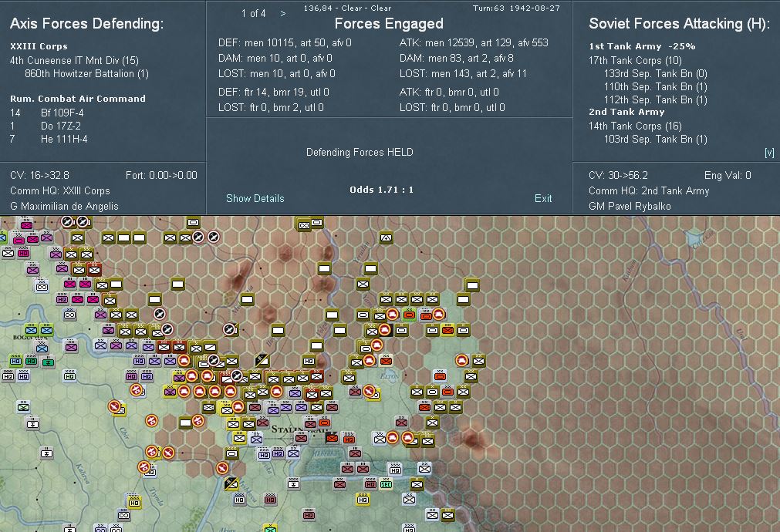Click '103rd Sep. Tank Bn (1)'

coord(656,140)
